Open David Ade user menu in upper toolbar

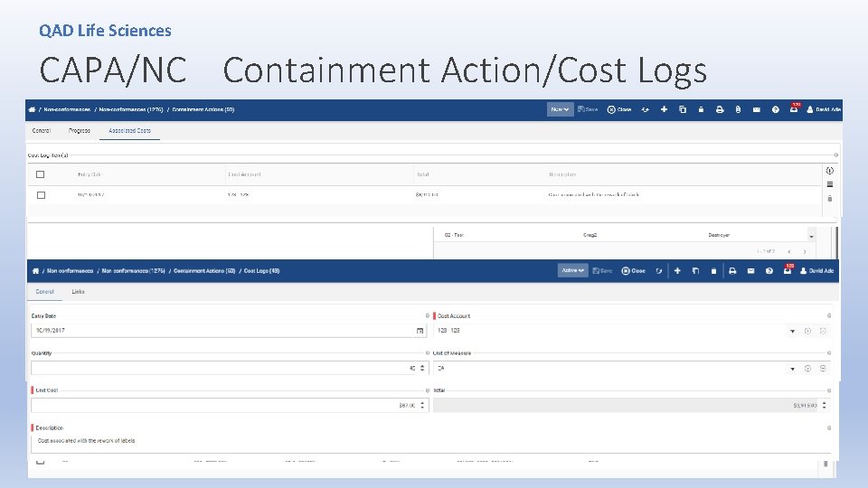click(x=824, y=109)
